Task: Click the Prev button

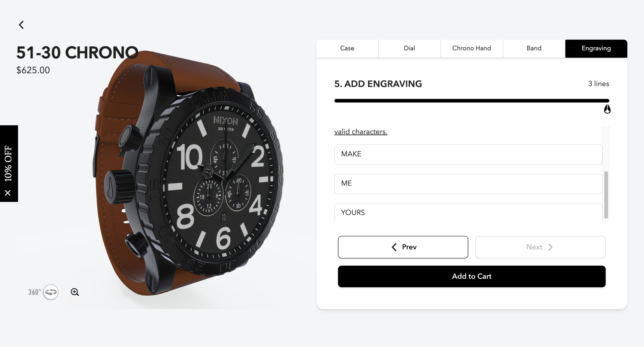Action: 403,247
